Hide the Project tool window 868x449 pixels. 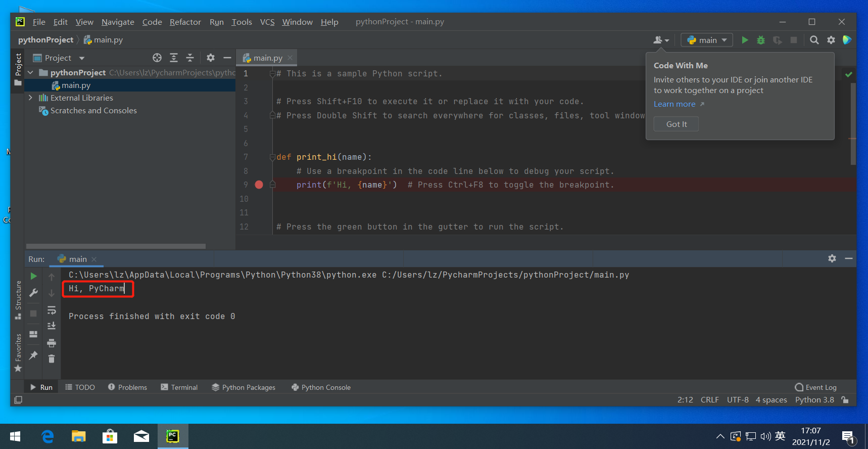227,58
